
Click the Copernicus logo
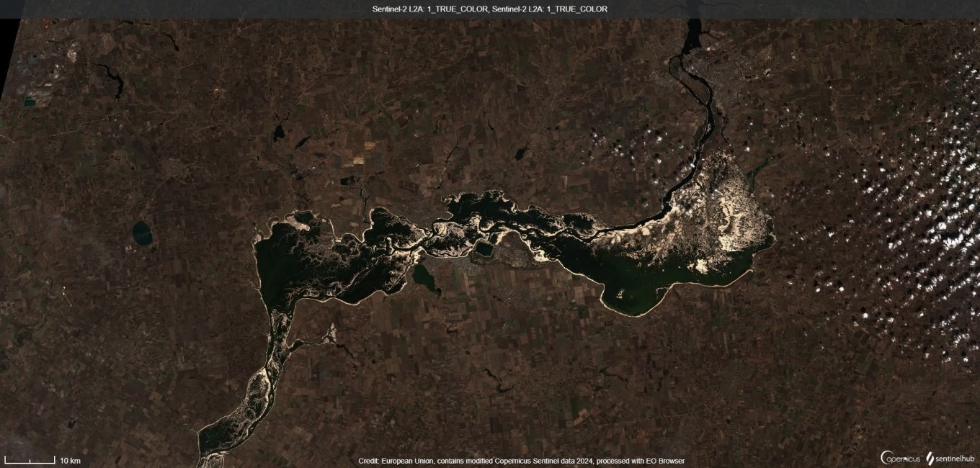pyautogui.click(x=899, y=459)
